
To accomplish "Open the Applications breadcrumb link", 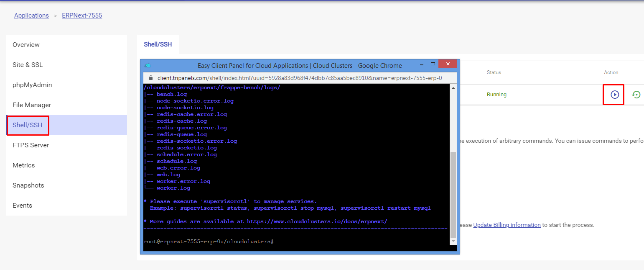I will click(x=31, y=15).
